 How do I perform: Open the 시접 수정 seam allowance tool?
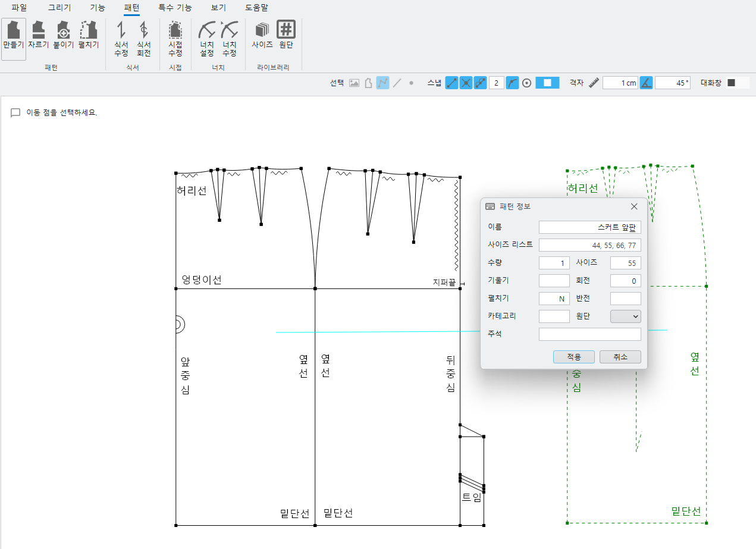[175, 39]
